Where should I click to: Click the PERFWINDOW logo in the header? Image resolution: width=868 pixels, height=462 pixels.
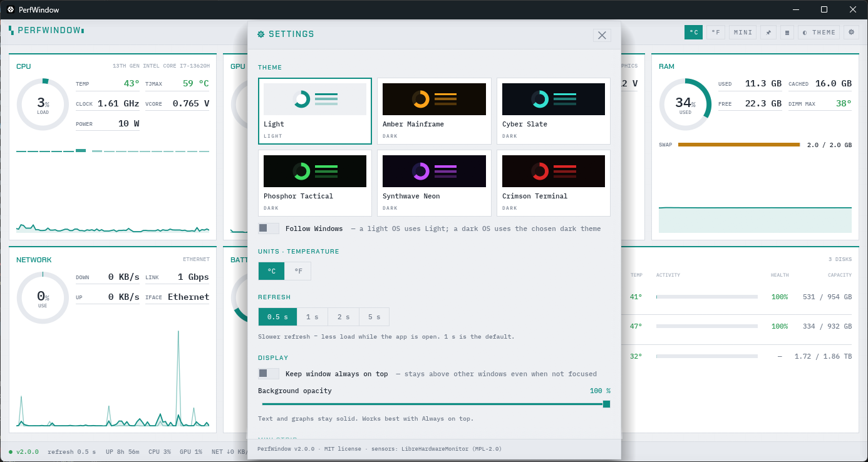pyautogui.click(x=46, y=30)
